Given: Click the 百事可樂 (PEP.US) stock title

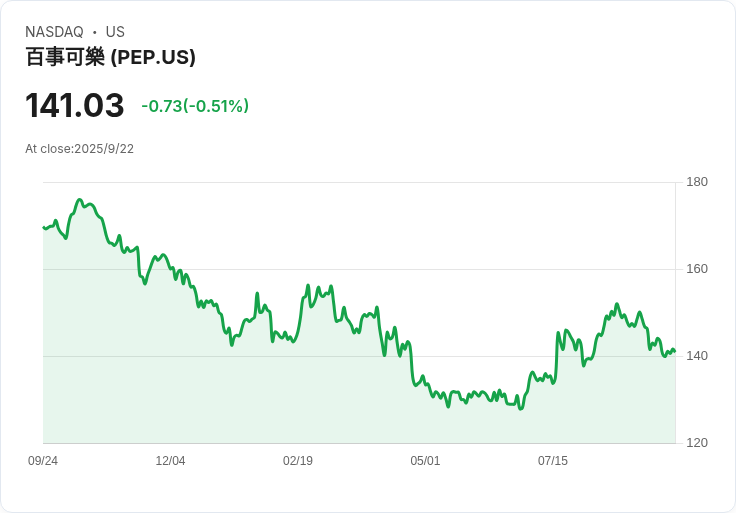Looking at the screenshot, I should pyautogui.click(x=110, y=57).
